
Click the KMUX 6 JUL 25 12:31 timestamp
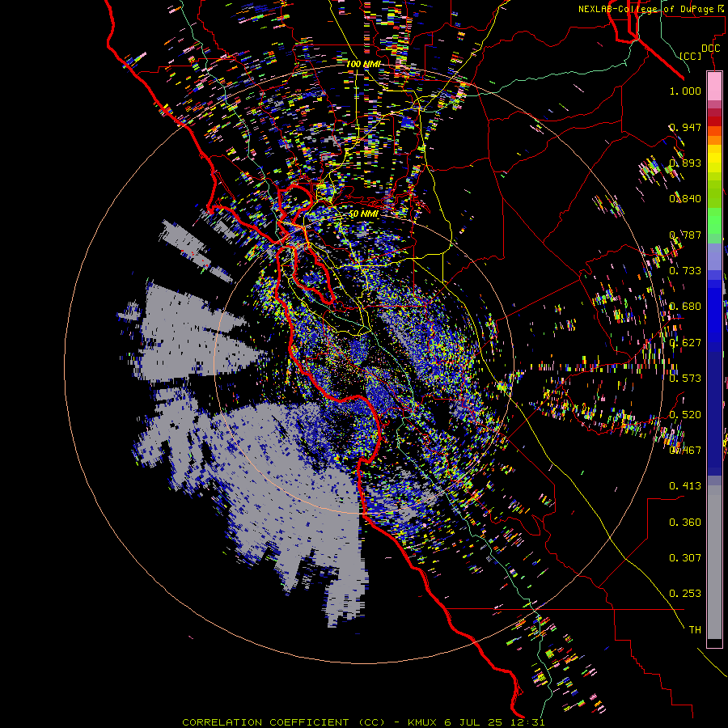click(476, 722)
